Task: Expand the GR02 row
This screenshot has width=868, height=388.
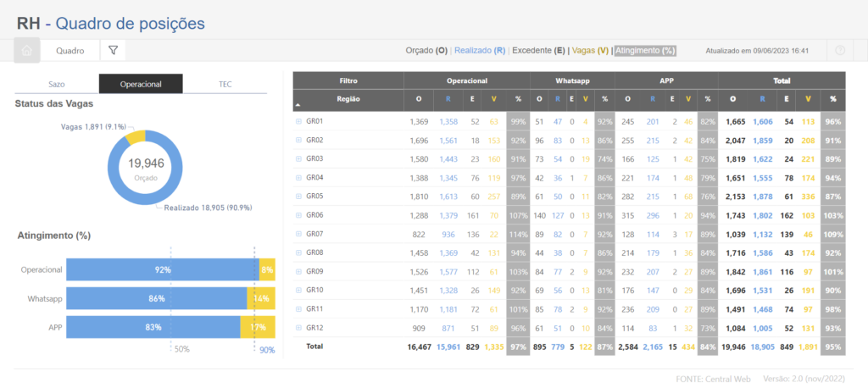Action: pyautogui.click(x=299, y=140)
